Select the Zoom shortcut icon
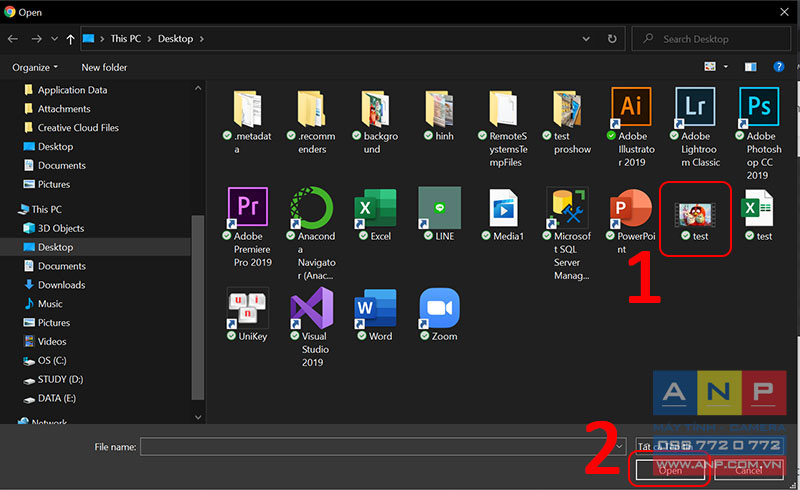Screen dimensions: 800x490 439,314
